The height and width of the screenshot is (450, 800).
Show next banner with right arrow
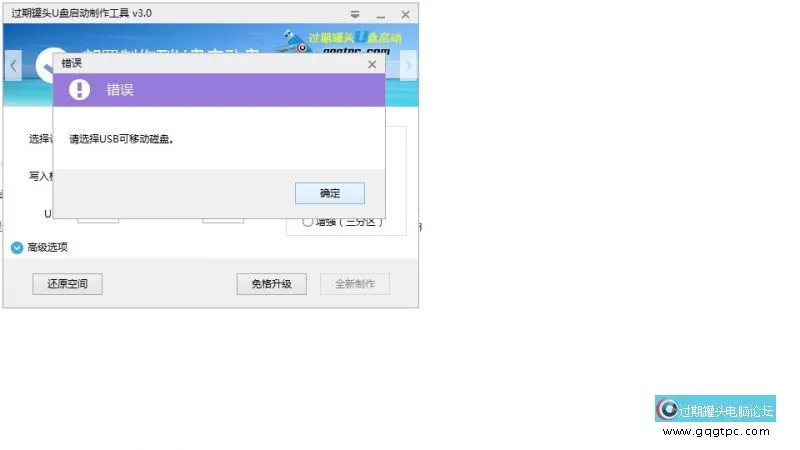408,65
